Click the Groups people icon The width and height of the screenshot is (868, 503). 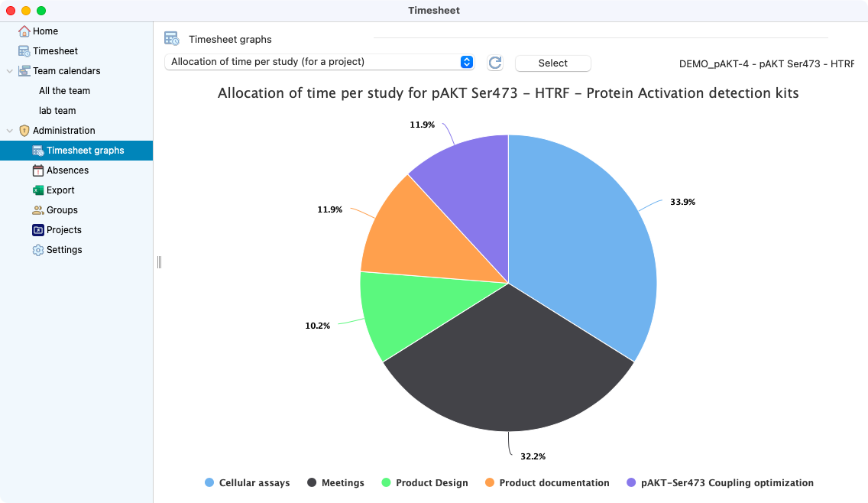pyautogui.click(x=37, y=210)
